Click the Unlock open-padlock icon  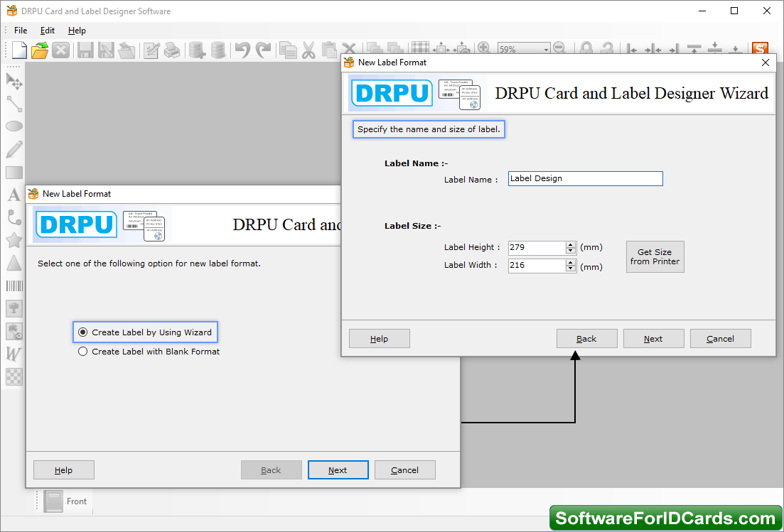point(607,48)
